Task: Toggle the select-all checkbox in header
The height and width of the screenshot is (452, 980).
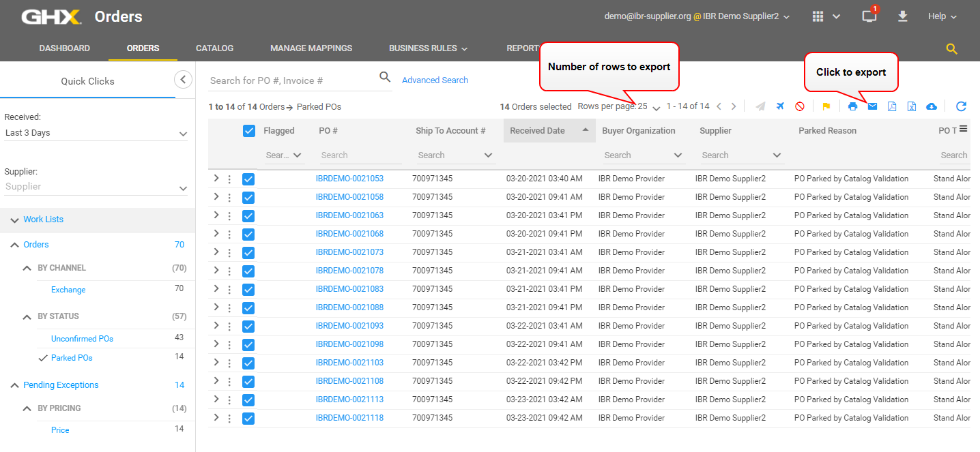Action: click(249, 131)
